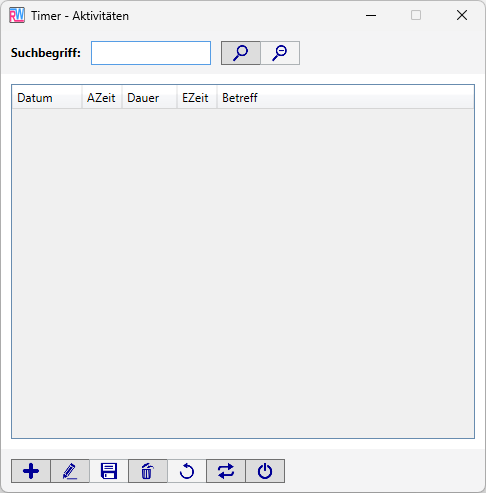Screen dimensions: 486x493
Task: Sort list by Datum column header
Action: click(47, 98)
